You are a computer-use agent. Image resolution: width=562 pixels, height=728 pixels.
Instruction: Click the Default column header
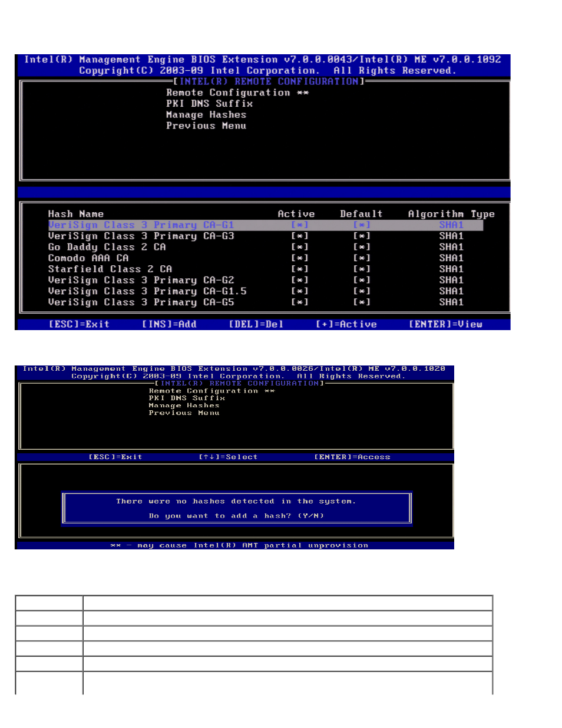click(361, 214)
